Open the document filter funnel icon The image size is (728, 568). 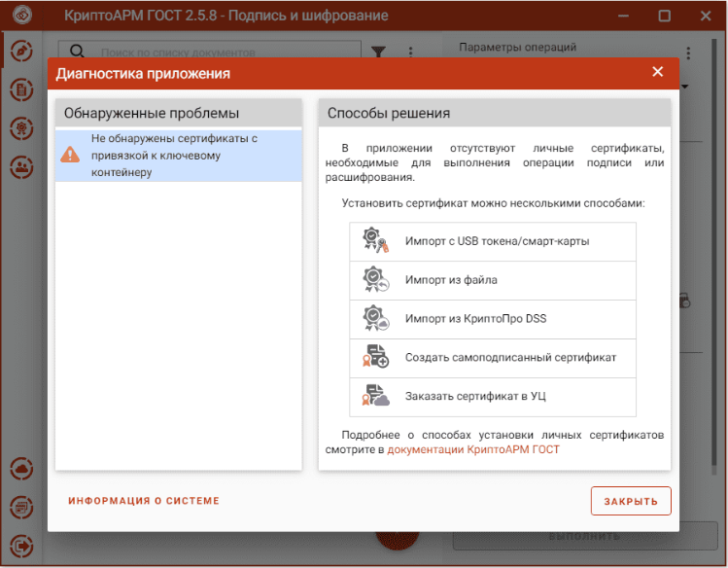(x=378, y=52)
